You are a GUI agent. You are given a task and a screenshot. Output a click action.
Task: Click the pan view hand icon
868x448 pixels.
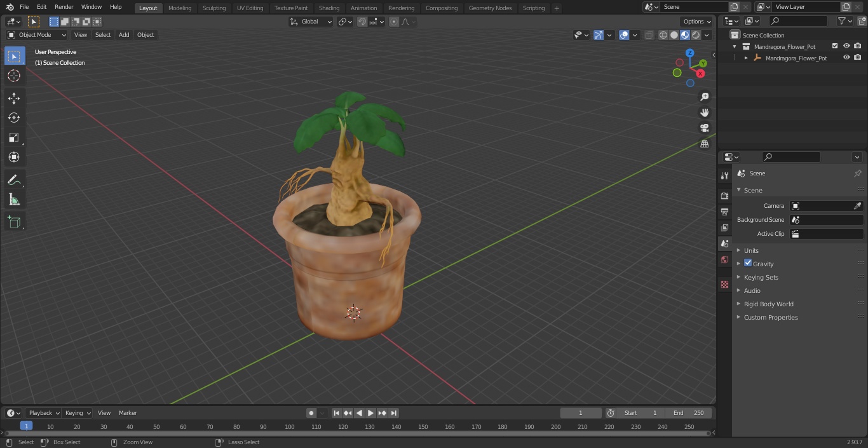[x=704, y=112]
